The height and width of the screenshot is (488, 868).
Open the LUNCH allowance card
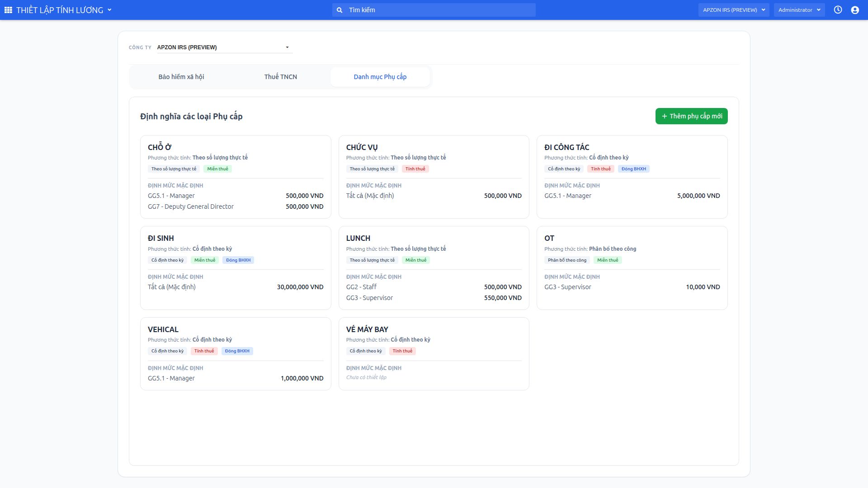pyautogui.click(x=434, y=268)
